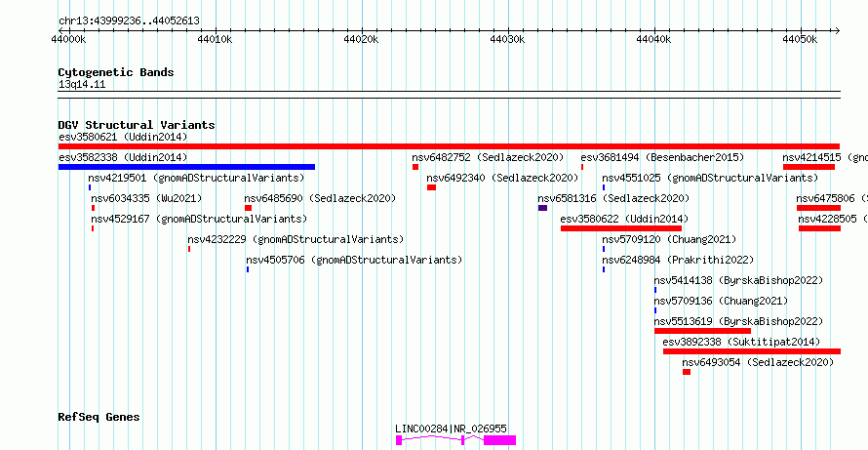Click the DGV Structural Variants track title

[x=137, y=125]
